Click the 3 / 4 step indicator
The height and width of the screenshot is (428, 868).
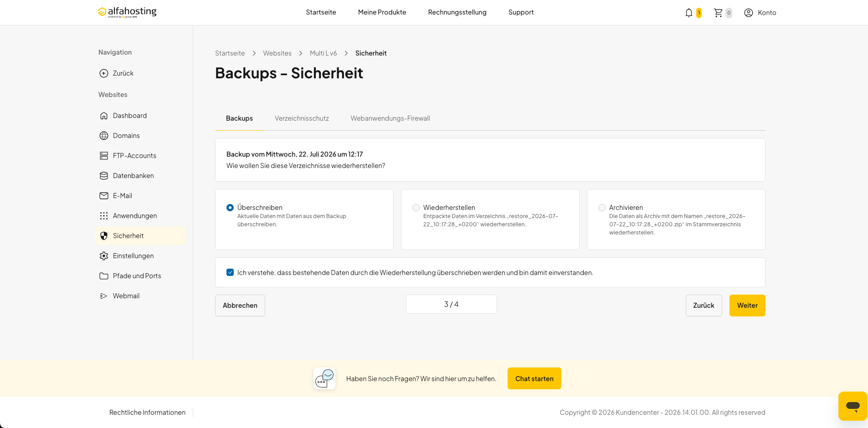click(451, 304)
